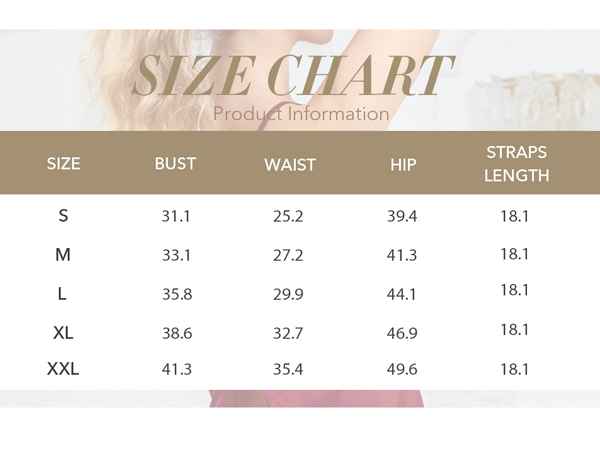This screenshot has width=600, height=450.
Task: Select the L size row label
Action: tap(62, 294)
